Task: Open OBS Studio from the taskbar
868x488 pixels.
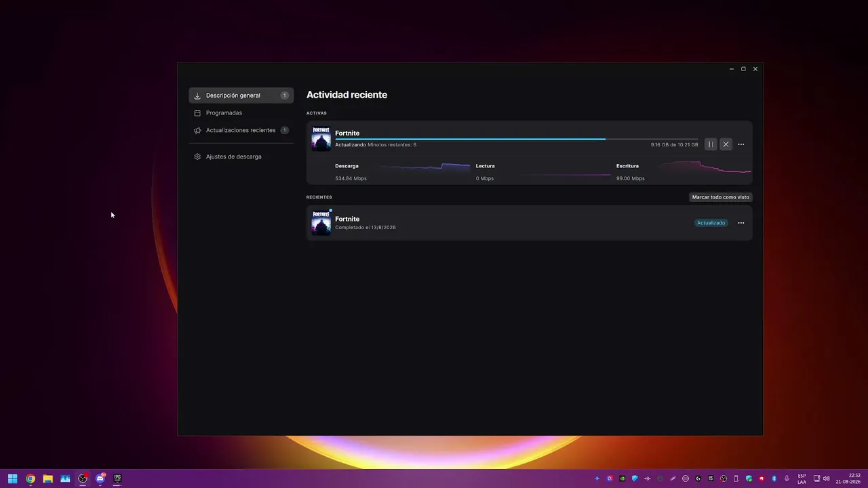Action: tap(83, 479)
